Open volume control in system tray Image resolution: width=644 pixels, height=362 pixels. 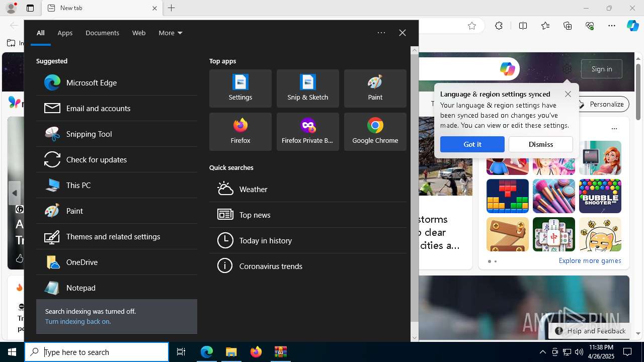pyautogui.click(x=579, y=352)
